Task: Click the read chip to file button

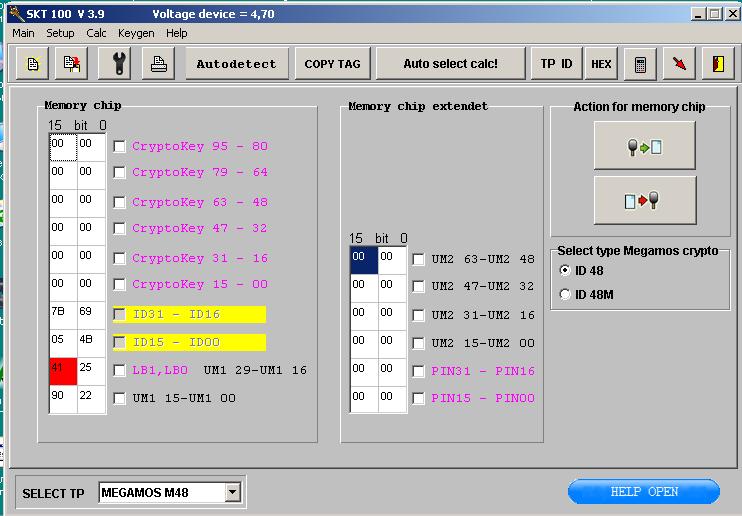Action: tap(644, 147)
